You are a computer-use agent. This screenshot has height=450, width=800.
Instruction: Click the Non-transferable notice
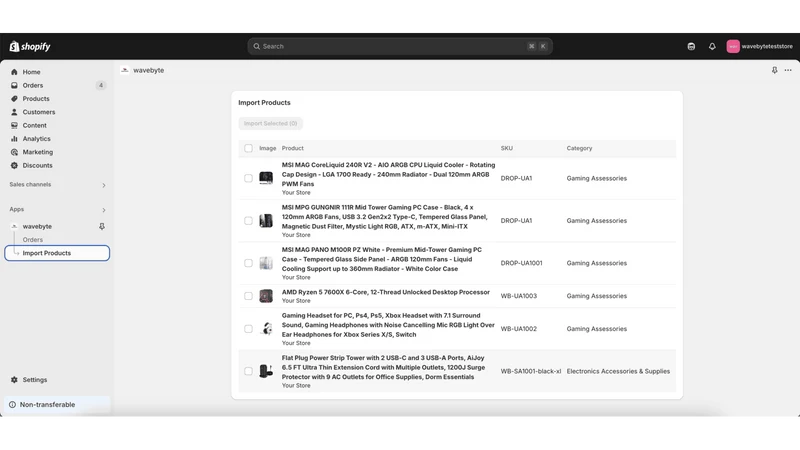(57, 405)
